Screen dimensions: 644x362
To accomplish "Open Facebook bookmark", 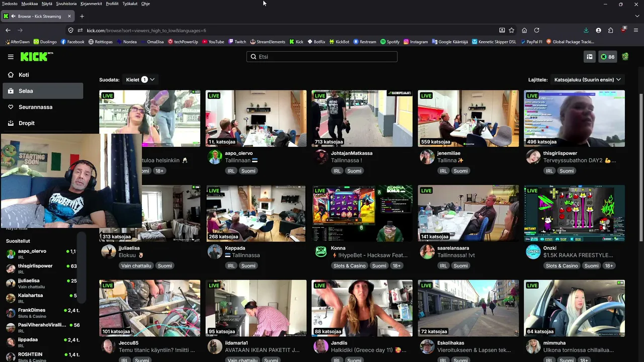I will (x=72, y=42).
